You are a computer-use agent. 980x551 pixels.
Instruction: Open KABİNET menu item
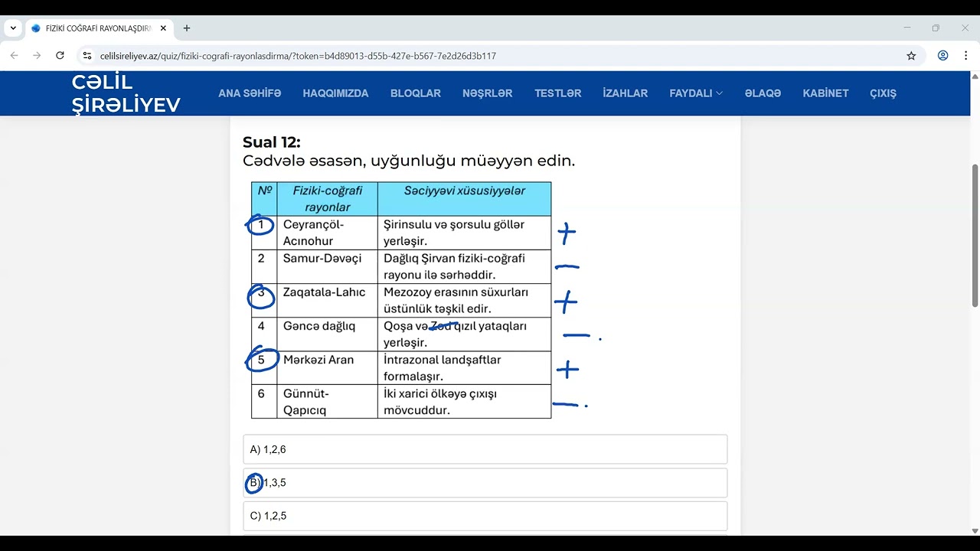tap(825, 93)
